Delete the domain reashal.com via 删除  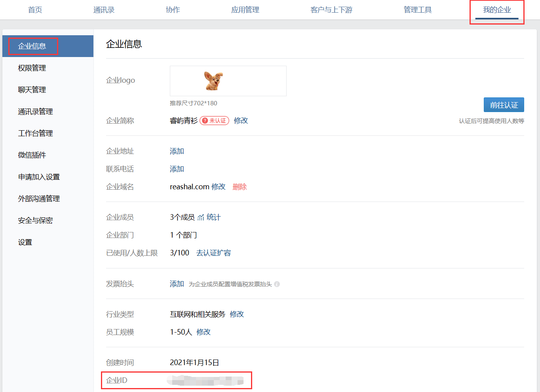pyautogui.click(x=240, y=186)
